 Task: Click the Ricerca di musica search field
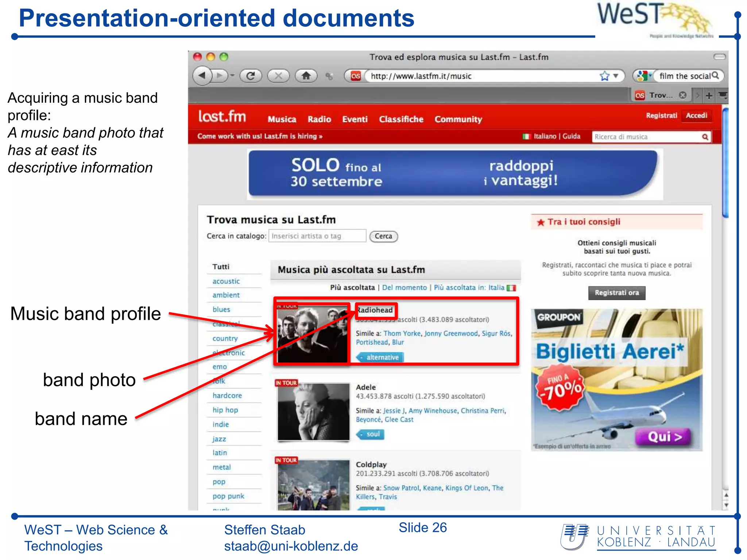click(x=646, y=137)
